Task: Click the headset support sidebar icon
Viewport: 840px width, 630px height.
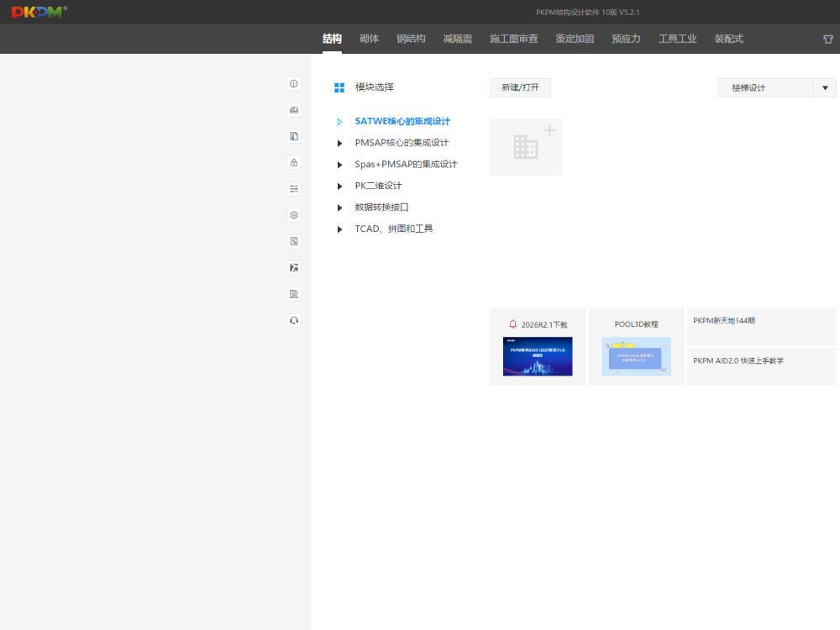Action: click(x=293, y=320)
